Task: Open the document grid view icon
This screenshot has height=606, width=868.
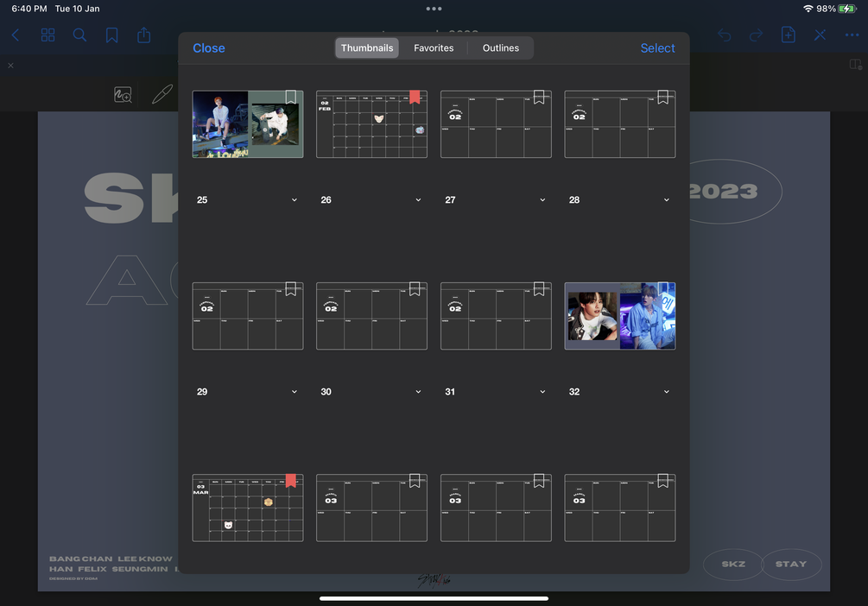Action: point(48,35)
